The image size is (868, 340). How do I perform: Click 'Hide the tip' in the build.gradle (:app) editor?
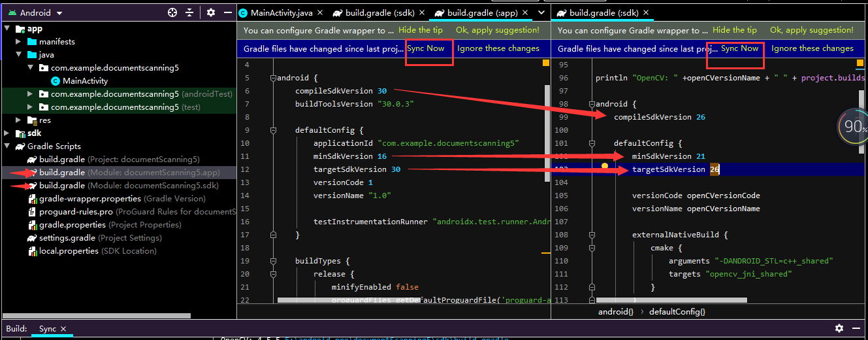pos(421,30)
